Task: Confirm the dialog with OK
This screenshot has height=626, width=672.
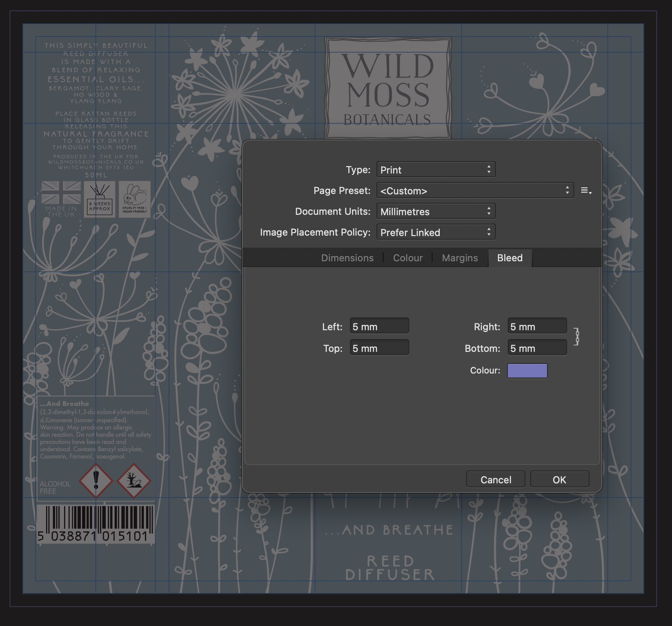Action: coord(559,480)
